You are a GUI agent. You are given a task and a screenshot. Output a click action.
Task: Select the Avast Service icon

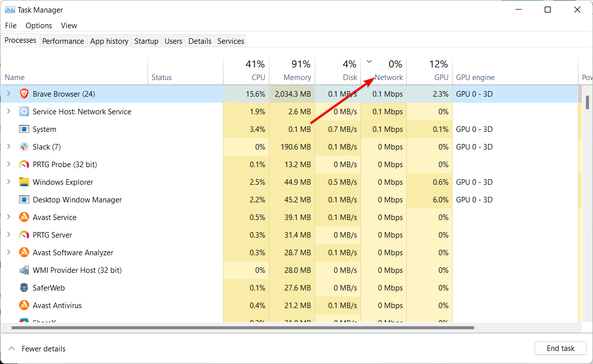click(24, 217)
